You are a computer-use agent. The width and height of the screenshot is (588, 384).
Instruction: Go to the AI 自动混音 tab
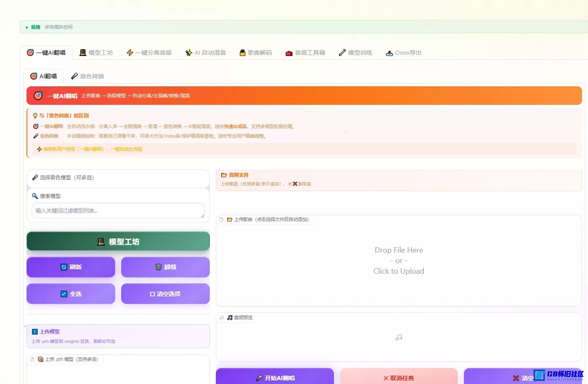click(206, 53)
